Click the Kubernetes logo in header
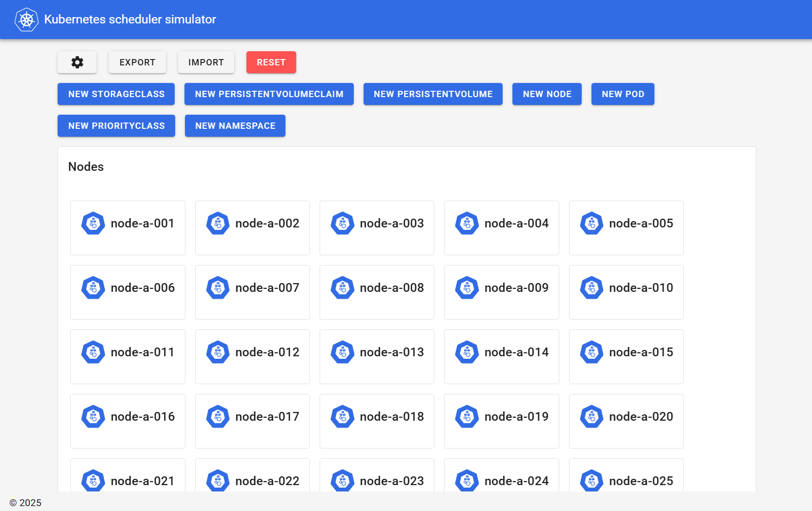812x511 pixels. pyautogui.click(x=26, y=20)
